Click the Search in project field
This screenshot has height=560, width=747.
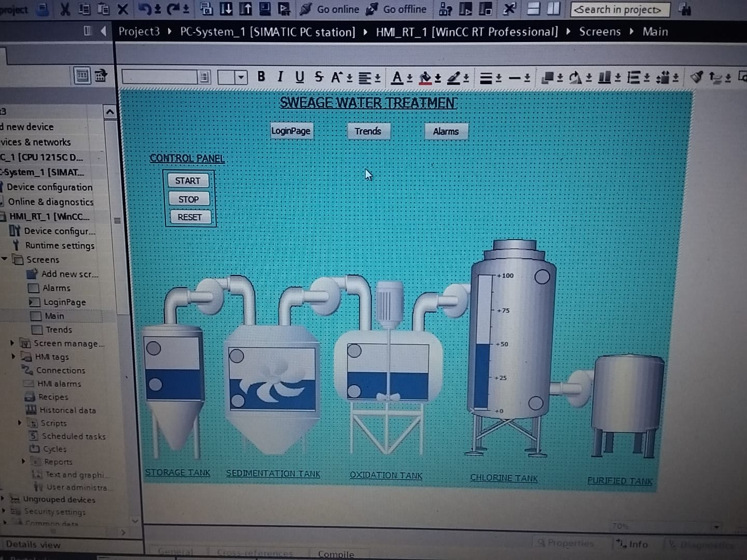[619, 9]
